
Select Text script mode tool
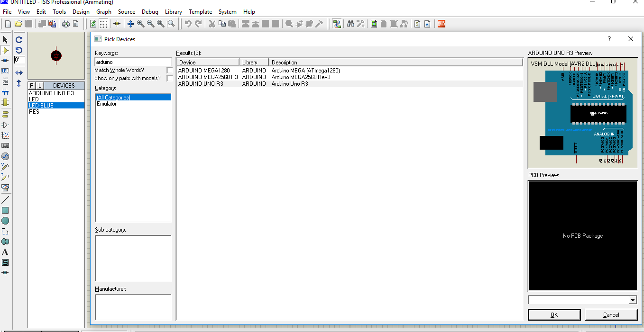click(5, 81)
